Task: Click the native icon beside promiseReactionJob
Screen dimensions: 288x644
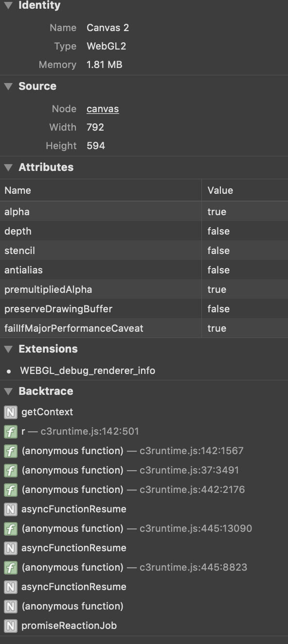Action: 10,626
